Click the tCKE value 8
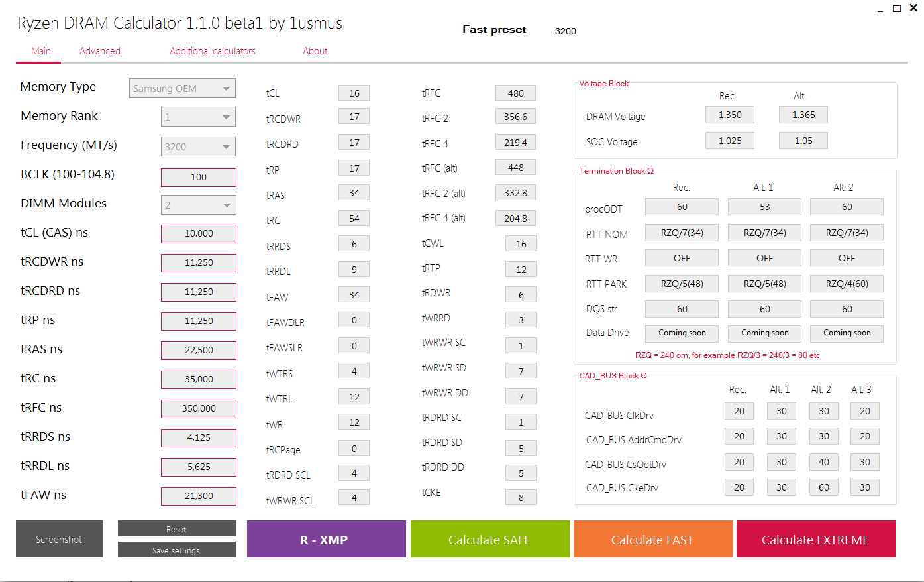This screenshot has height=582, width=924. tap(521, 498)
